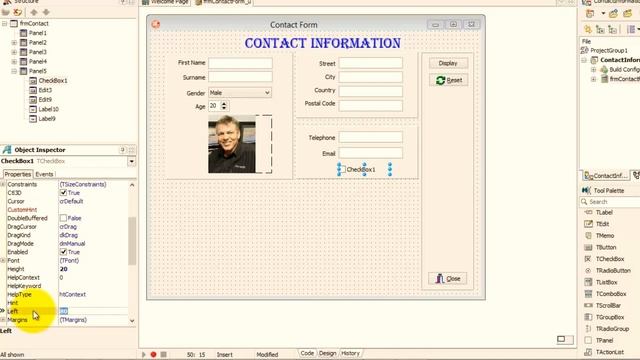Select CheckBox1 in the Structure tree
The width and height of the screenshot is (640, 360).
pos(53,80)
